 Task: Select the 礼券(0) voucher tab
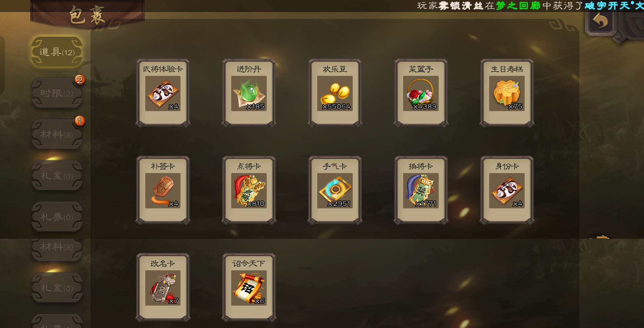click(57, 217)
